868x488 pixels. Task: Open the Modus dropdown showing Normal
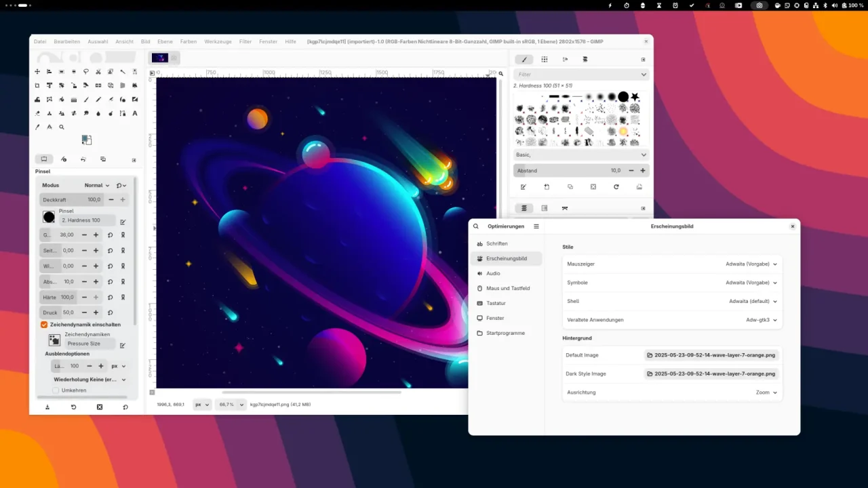coord(95,185)
